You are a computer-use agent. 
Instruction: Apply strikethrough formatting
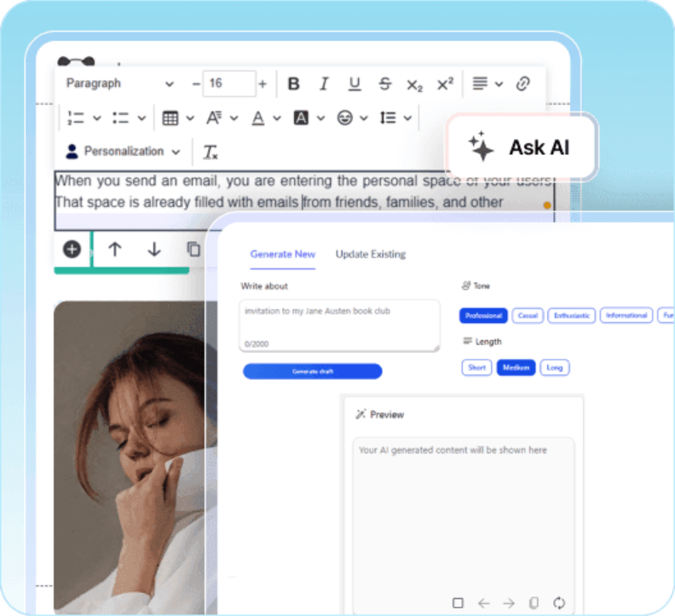pyautogui.click(x=384, y=83)
